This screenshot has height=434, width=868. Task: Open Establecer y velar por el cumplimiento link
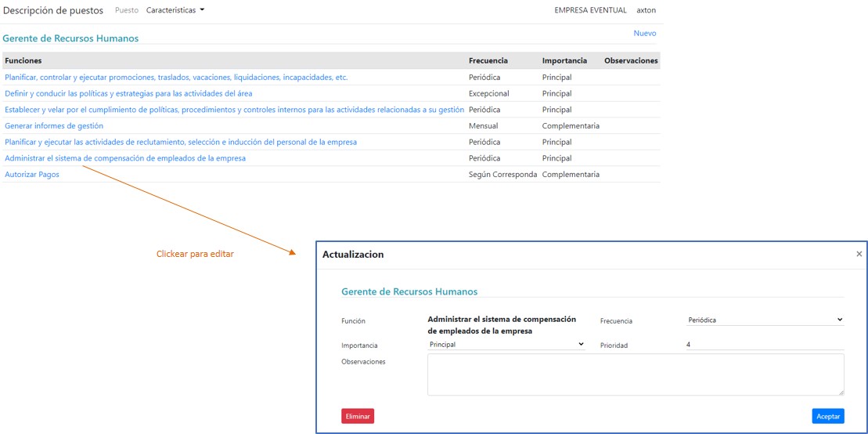tap(234, 110)
